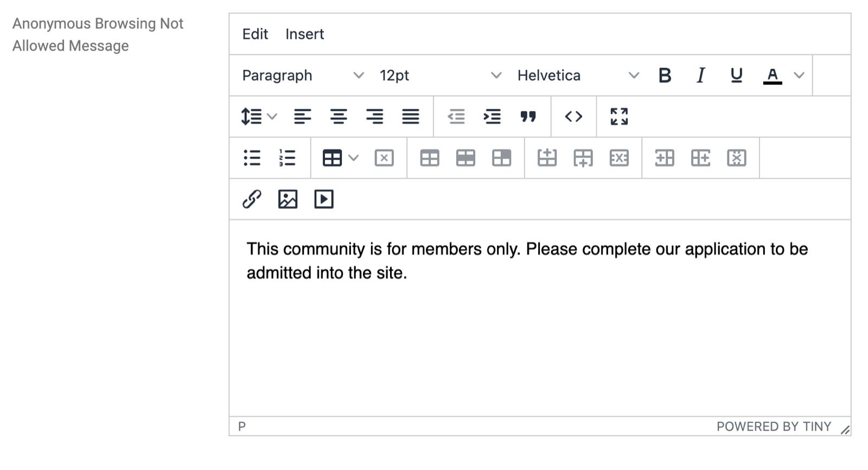Apply the black text color
Screen dimensions: 868x470
[x=773, y=75]
